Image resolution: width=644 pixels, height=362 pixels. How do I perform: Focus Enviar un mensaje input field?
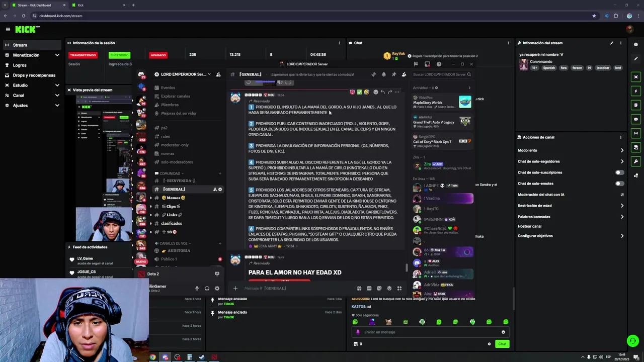(x=430, y=332)
